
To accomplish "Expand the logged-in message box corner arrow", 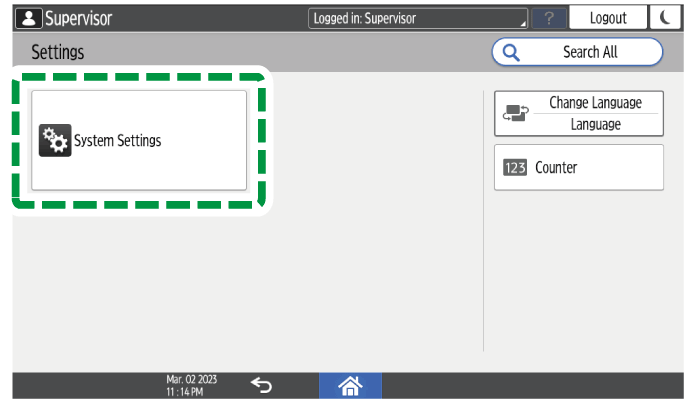I will pyautogui.click(x=522, y=23).
